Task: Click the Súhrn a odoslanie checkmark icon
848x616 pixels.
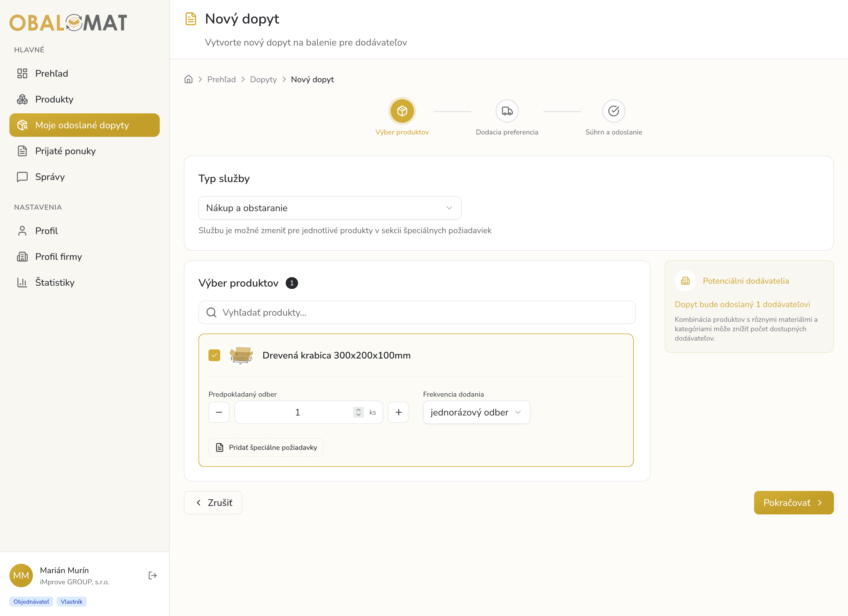Action: (x=613, y=111)
